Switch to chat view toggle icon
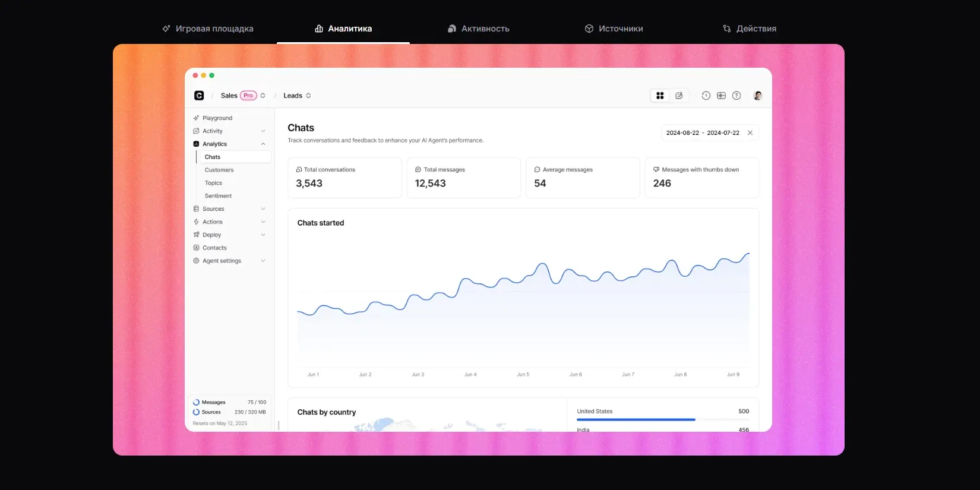Image resolution: width=980 pixels, height=490 pixels. coord(679,96)
